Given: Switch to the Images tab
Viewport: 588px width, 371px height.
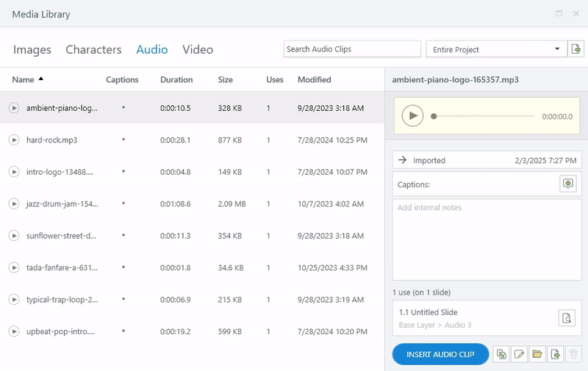Looking at the screenshot, I should tap(32, 50).
